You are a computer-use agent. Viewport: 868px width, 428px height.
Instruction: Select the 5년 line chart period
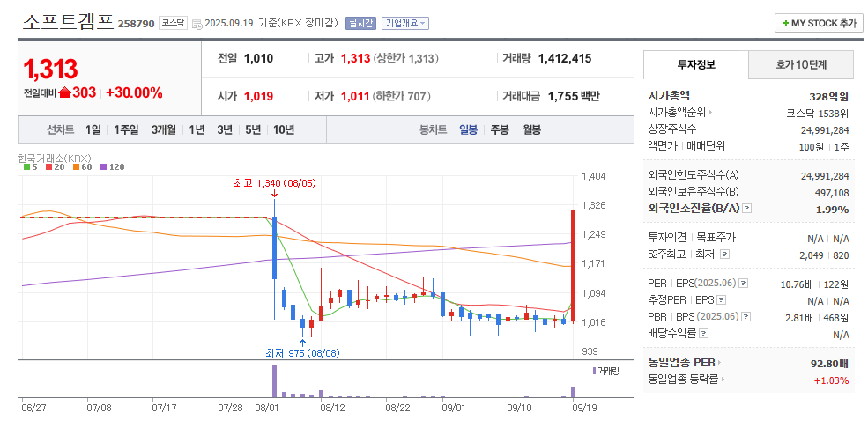coord(253,130)
